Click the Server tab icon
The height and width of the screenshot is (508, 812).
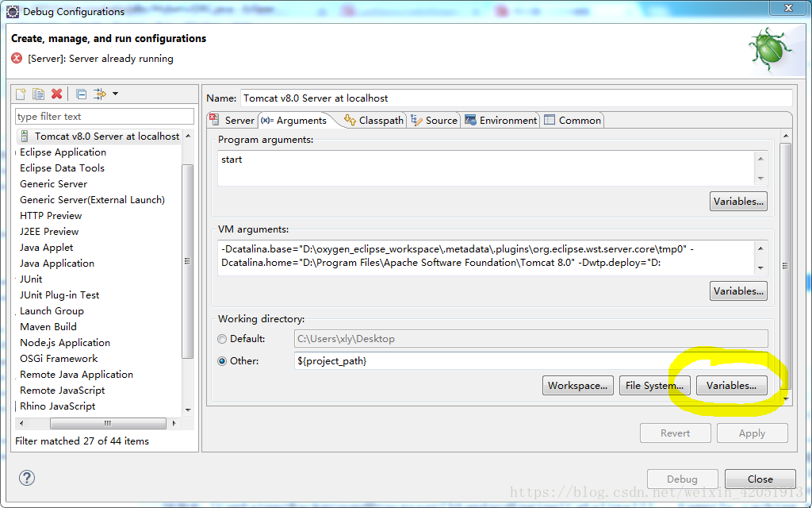point(214,120)
